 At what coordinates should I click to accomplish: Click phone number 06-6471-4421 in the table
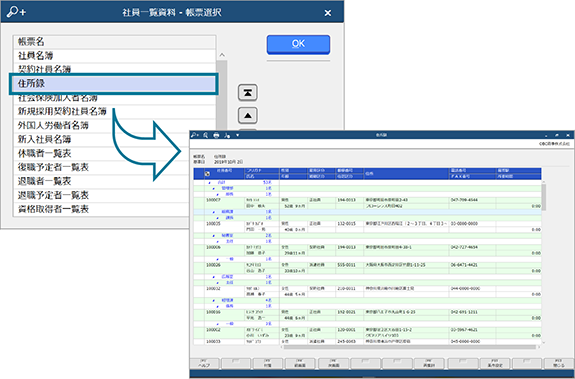(464, 265)
